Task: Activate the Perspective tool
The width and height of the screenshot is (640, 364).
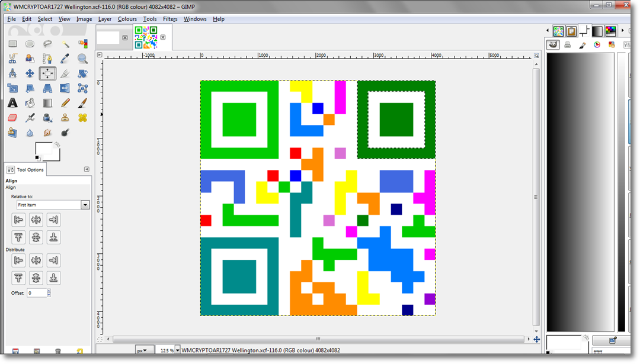Action: tap(47, 88)
